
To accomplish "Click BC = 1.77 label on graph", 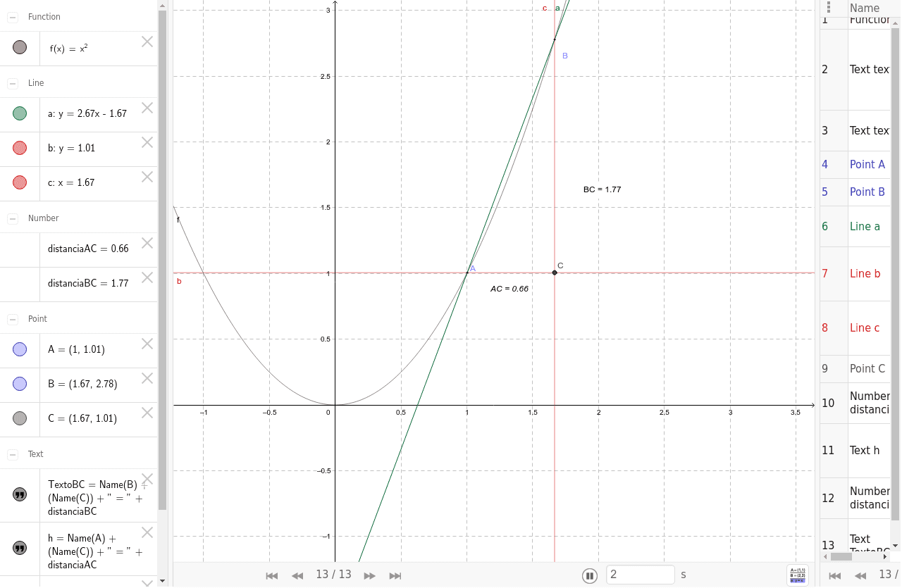I will (x=602, y=189).
